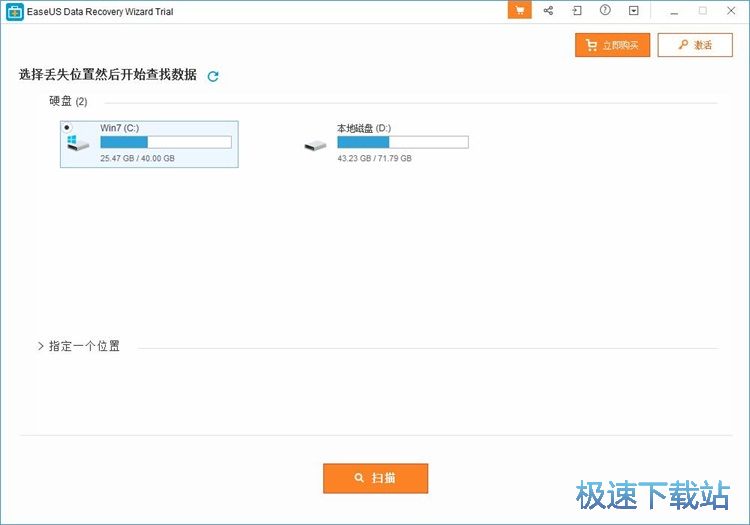Screen dimensions: 750x525
Task: Click the import scan session icon
Action: click(x=577, y=10)
